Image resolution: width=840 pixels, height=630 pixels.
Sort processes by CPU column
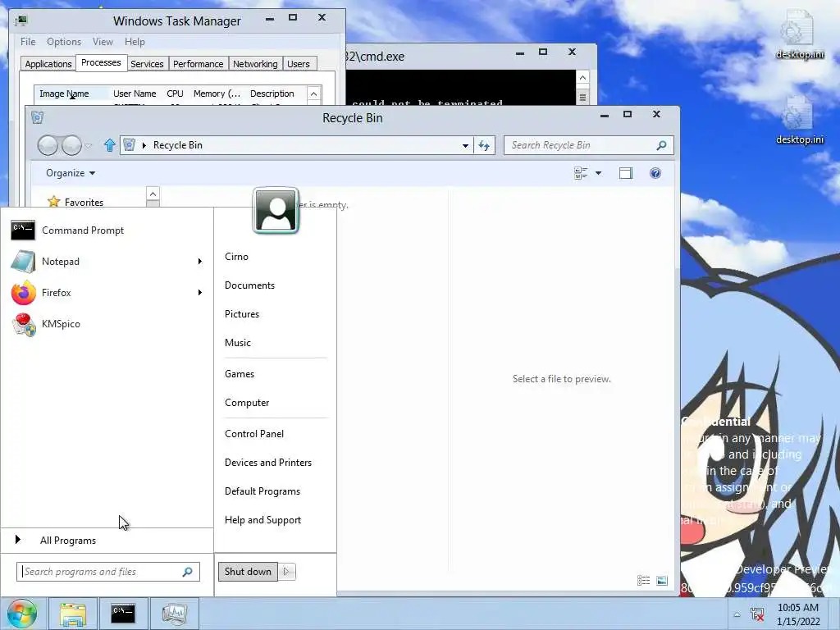[x=175, y=94]
